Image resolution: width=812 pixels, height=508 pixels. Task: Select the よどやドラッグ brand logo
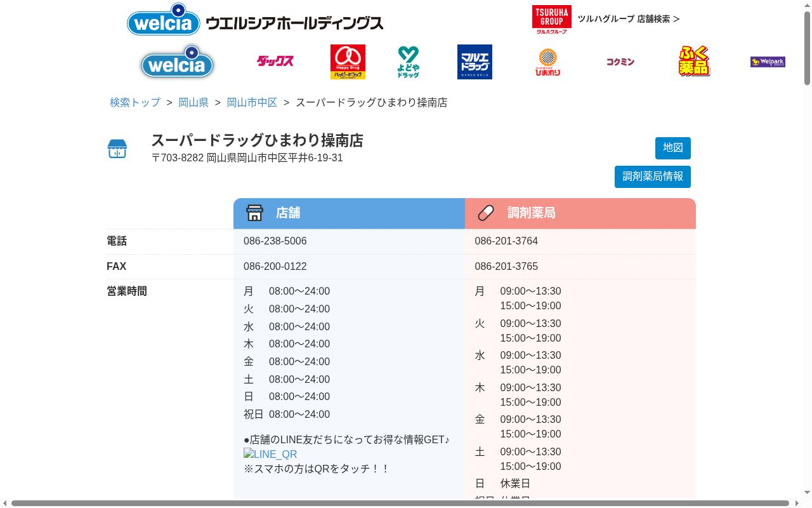click(x=408, y=62)
